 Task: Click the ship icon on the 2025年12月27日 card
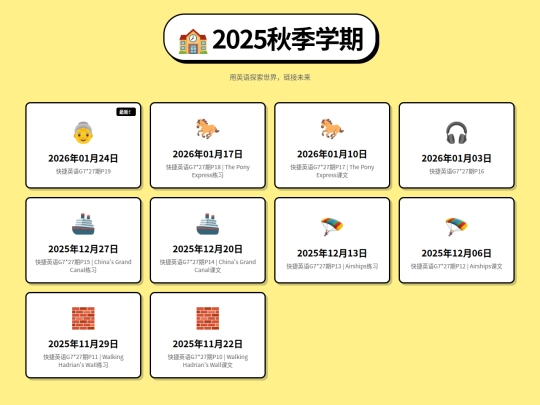point(83,224)
